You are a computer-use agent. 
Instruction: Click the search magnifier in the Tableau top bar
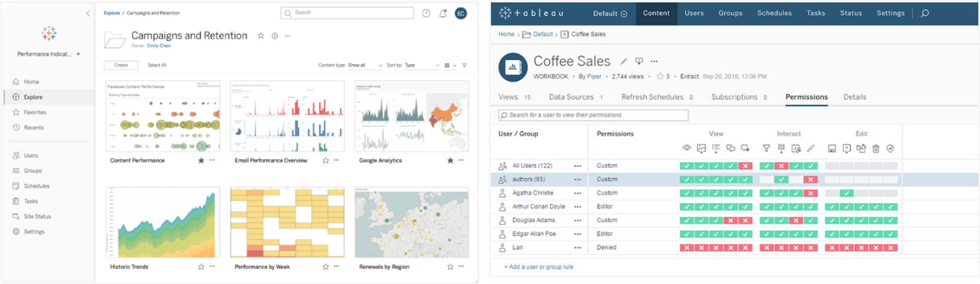click(x=925, y=13)
